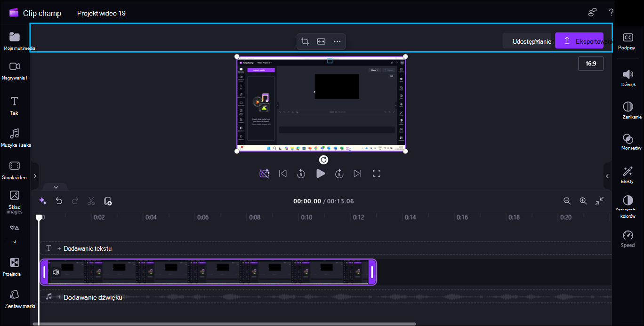This screenshot has width=644, height=326.
Task: Open the color adjustment panel
Action: click(x=628, y=207)
